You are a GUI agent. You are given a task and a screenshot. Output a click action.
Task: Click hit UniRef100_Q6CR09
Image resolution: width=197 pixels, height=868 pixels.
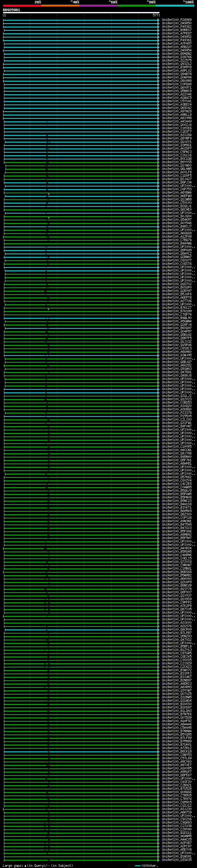pyautogui.click(x=177, y=629)
